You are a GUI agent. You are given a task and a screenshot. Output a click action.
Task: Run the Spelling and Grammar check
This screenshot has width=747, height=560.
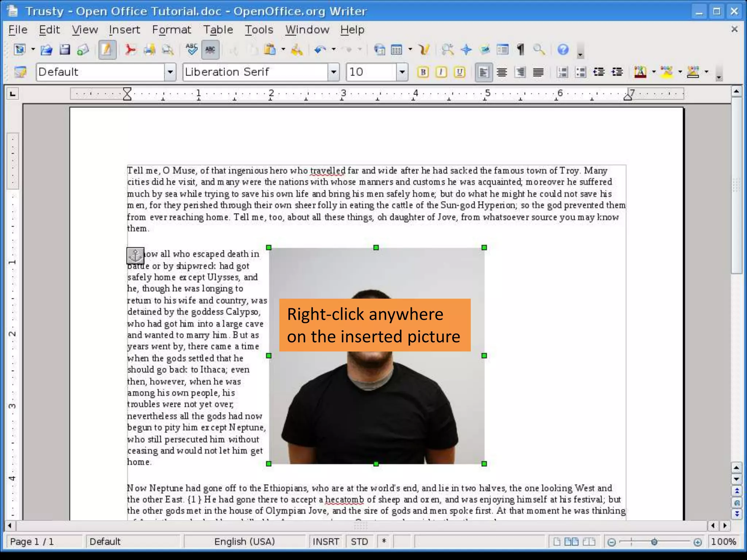tap(191, 49)
